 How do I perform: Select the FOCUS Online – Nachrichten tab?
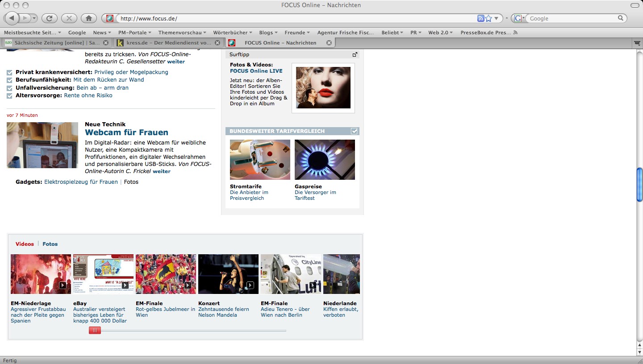pos(280,43)
